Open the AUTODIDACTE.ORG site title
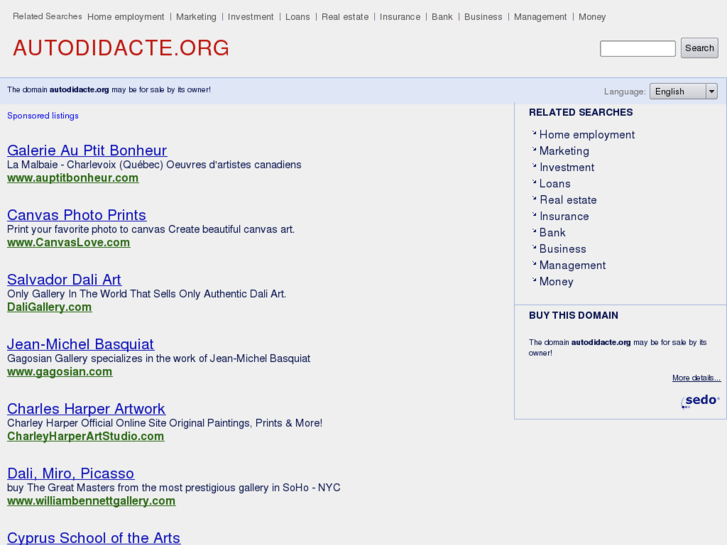Image resolution: width=727 pixels, height=545 pixels. pos(121,48)
